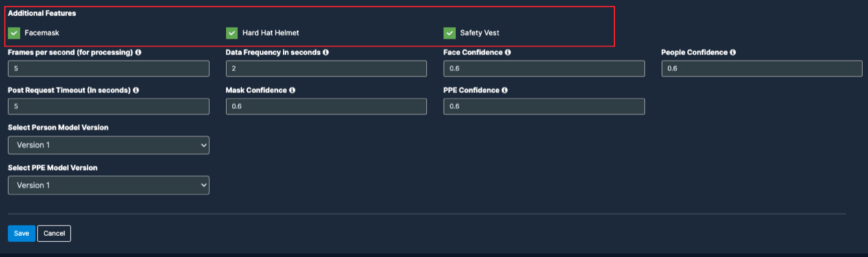Focus the Frames per second input field
This screenshot has width=868, height=257.
(x=109, y=69)
